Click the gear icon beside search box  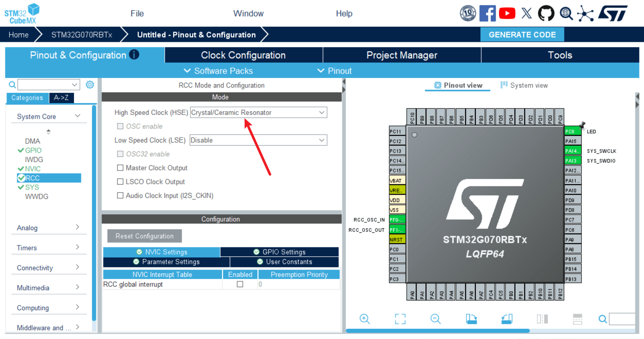[x=90, y=85]
